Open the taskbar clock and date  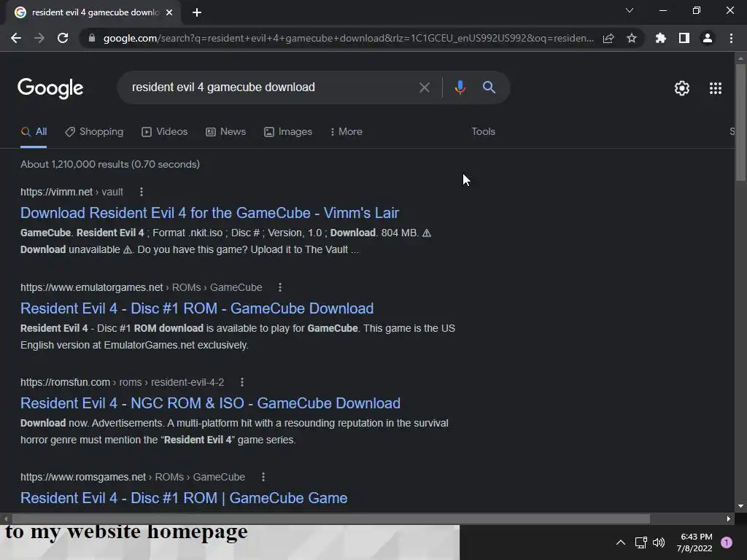pos(694,542)
